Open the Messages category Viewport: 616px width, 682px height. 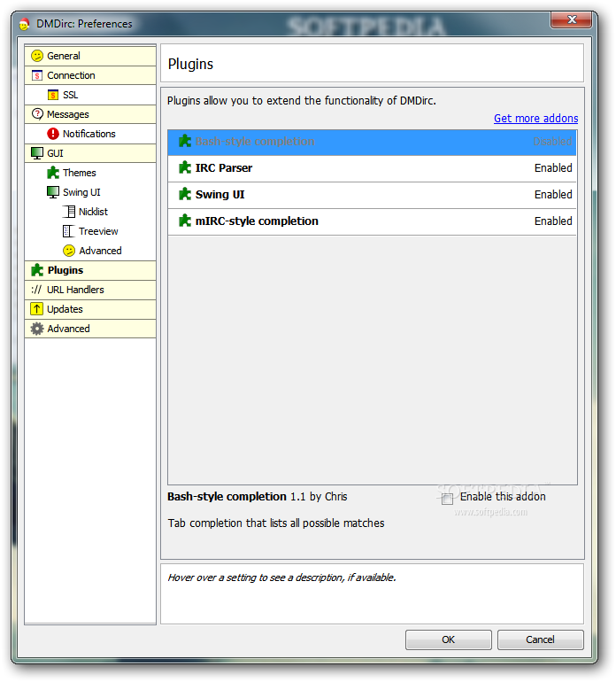point(90,114)
